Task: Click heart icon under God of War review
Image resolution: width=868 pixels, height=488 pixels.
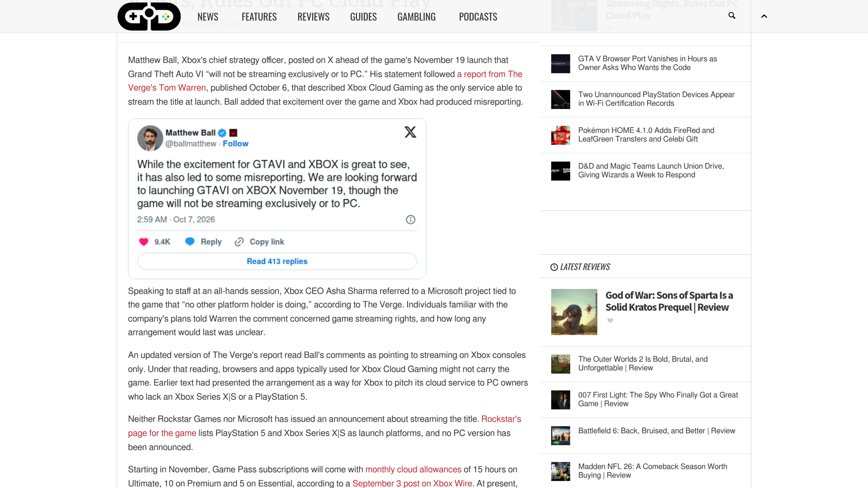Action: pyautogui.click(x=610, y=321)
